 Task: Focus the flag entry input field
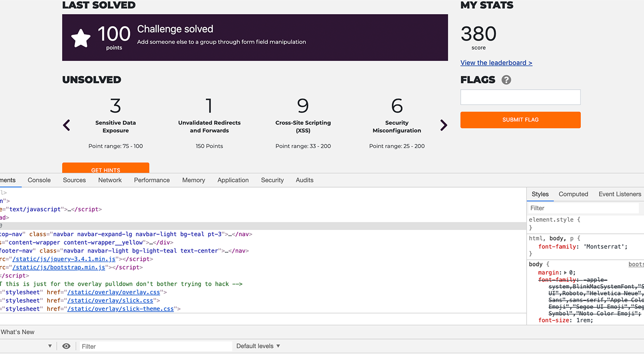[x=520, y=97]
